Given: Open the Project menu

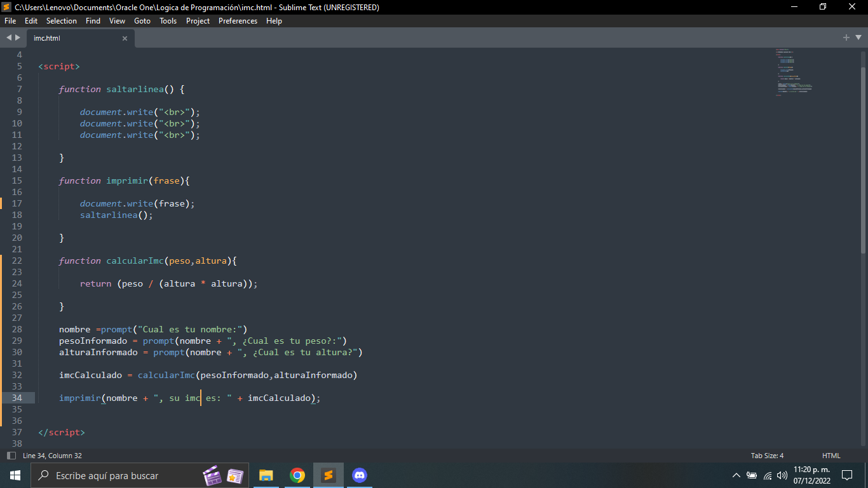Looking at the screenshot, I should [198, 21].
